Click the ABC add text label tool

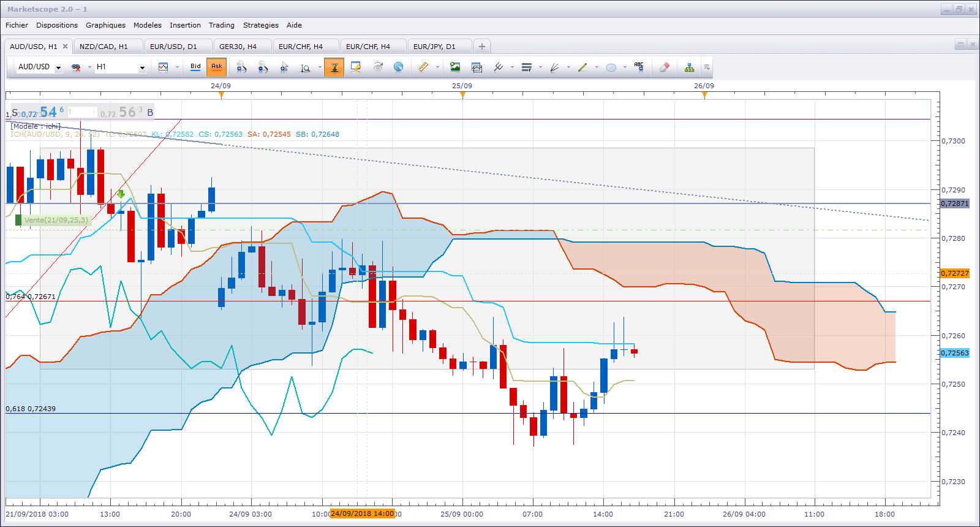[x=639, y=67]
